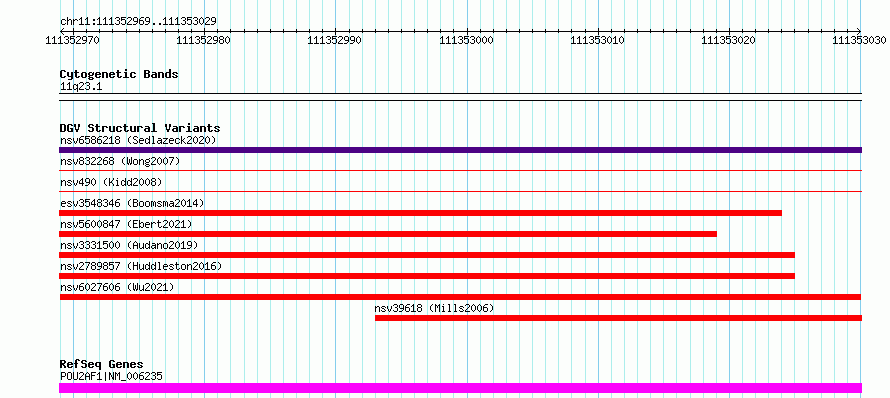The image size is (890, 398).
Task: Click the 11q23.1 band label
Action: (x=81, y=87)
